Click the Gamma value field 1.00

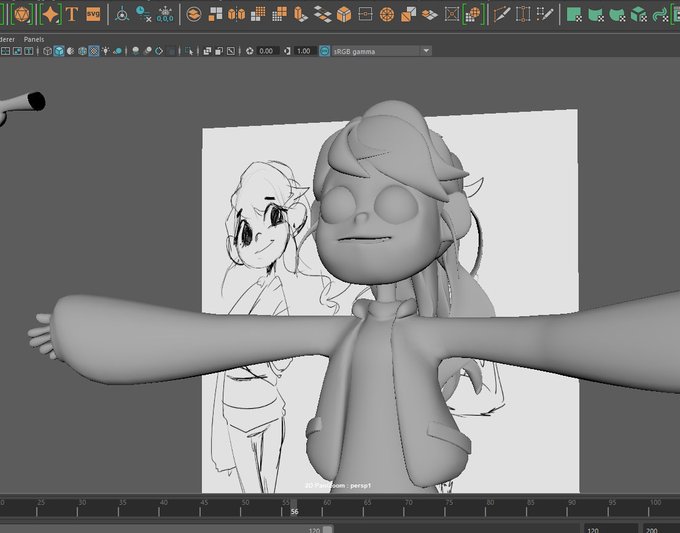coord(305,51)
